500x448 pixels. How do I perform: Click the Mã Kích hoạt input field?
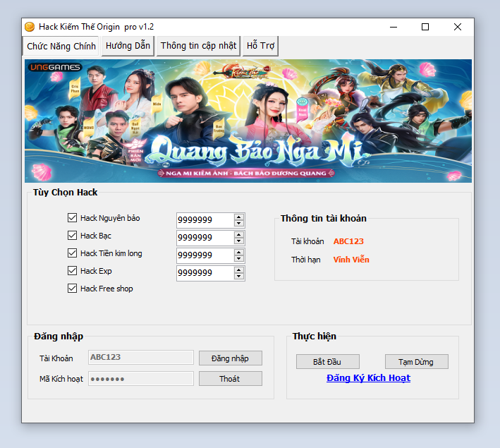click(140, 379)
